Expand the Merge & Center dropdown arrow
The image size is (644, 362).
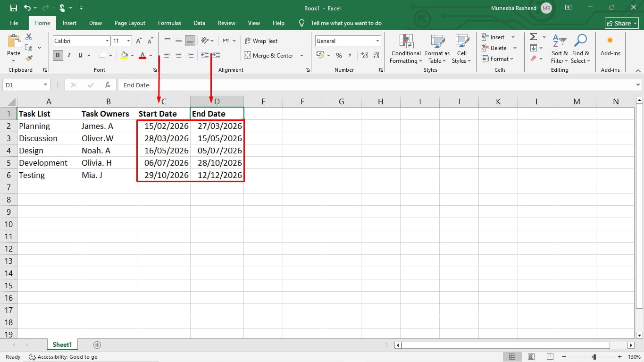pos(302,55)
